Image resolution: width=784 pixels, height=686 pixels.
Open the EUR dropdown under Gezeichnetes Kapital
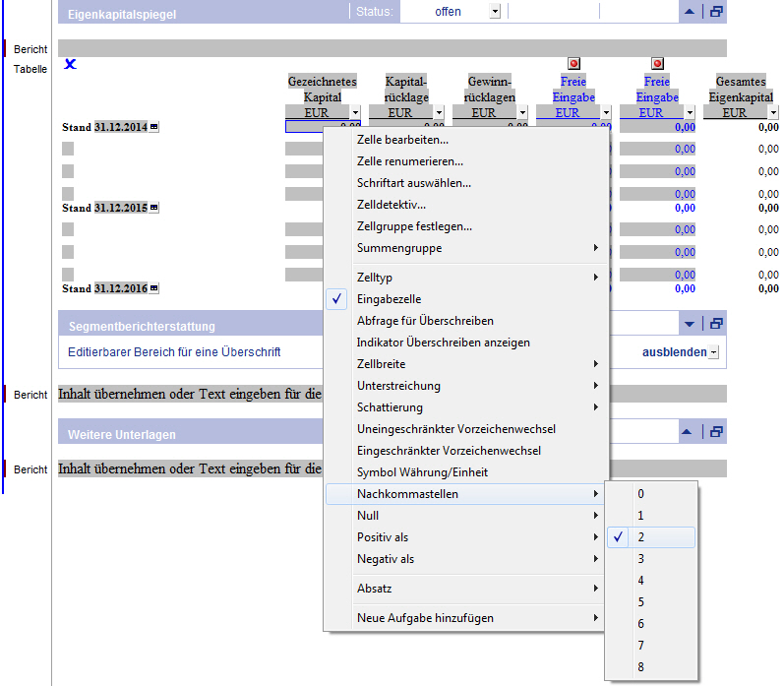pyautogui.click(x=355, y=112)
